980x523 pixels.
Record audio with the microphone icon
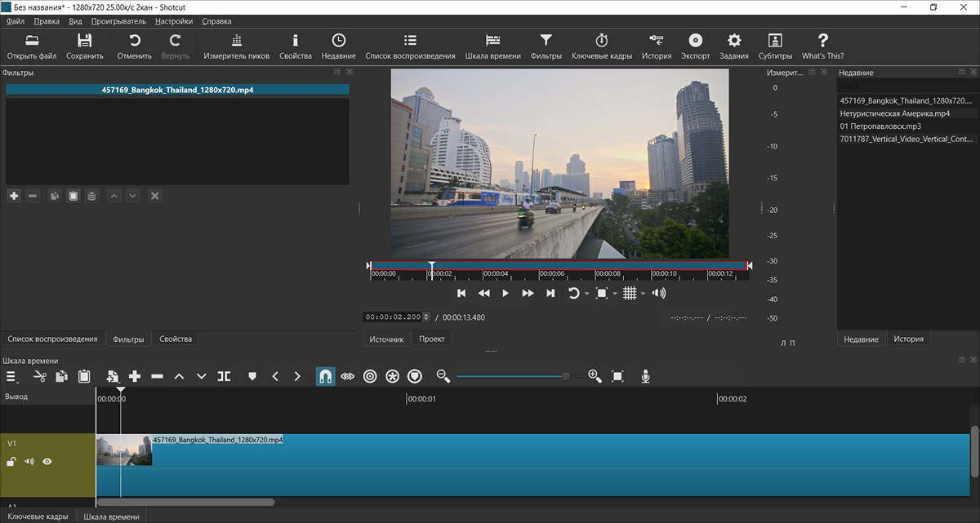click(645, 376)
